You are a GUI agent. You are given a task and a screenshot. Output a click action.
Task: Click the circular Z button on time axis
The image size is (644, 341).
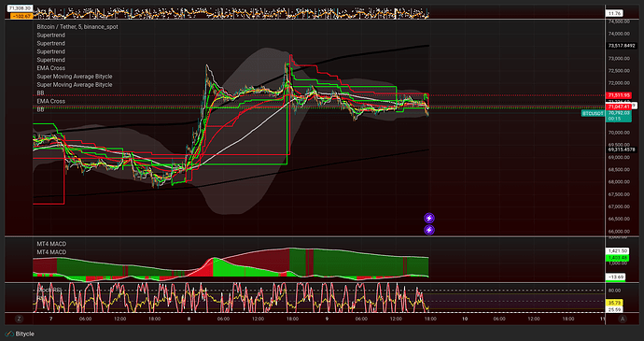click(x=19, y=319)
